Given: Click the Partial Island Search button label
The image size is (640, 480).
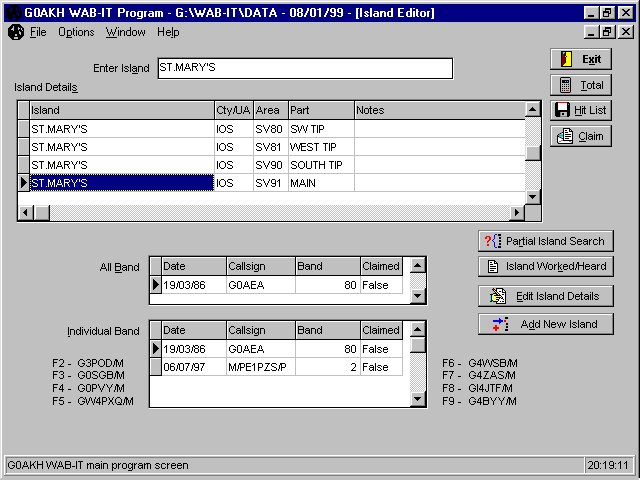Looking at the screenshot, I should pos(555,241).
